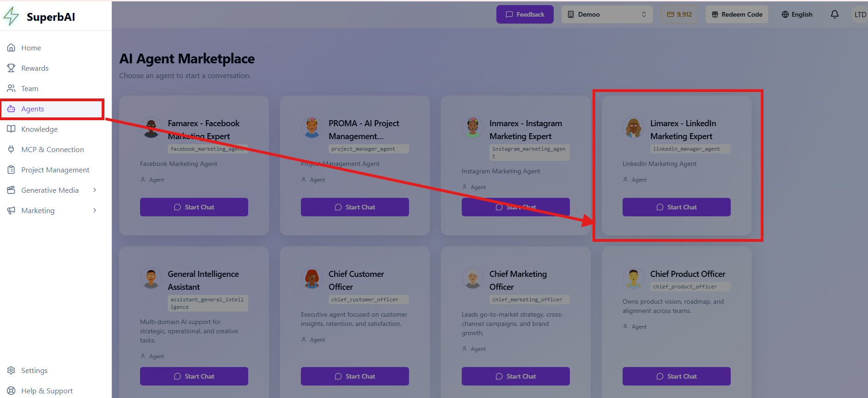This screenshot has width=868, height=398.
Task: Click the Chief Product Officer avatar
Action: pos(633,278)
